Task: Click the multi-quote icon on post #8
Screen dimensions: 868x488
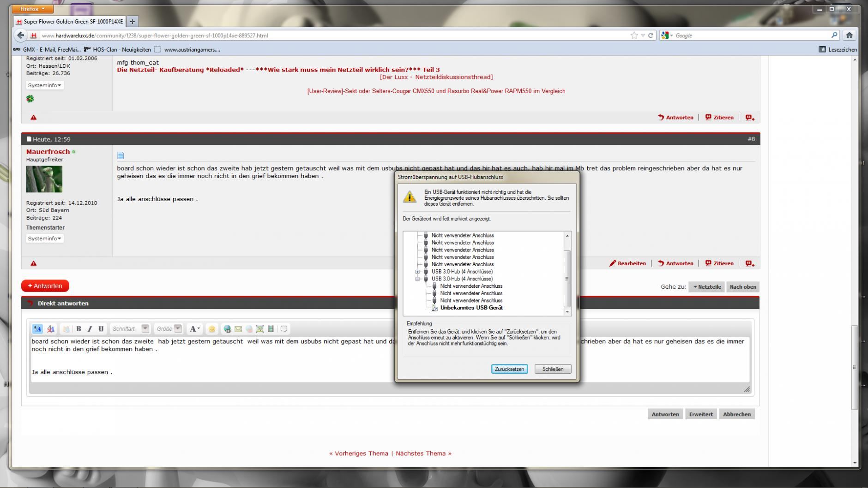Action: tap(750, 263)
